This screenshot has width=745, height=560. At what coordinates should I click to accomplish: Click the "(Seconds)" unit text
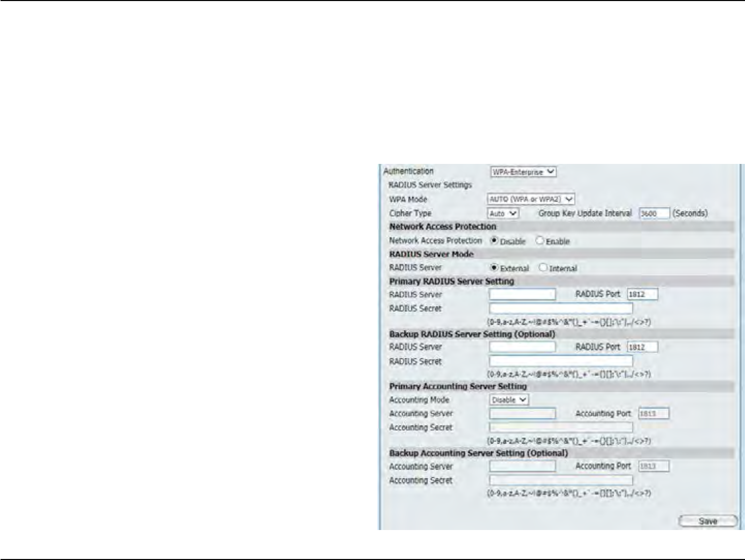[690, 213]
